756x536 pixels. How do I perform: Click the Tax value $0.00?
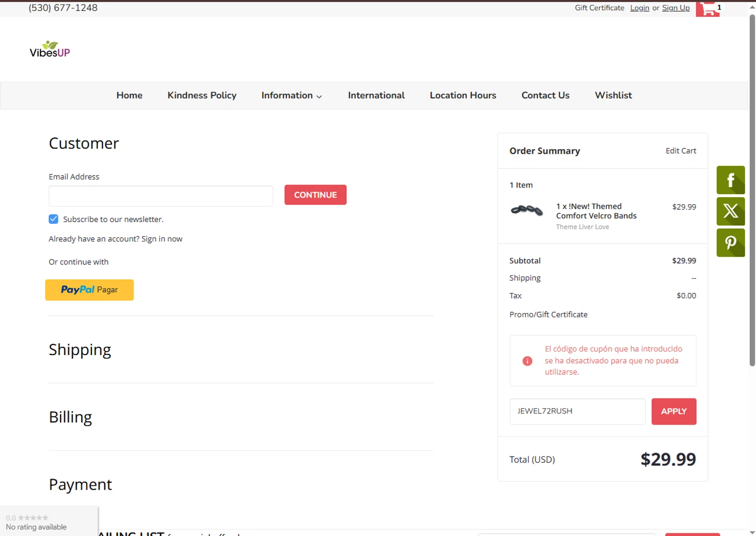(x=686, y=296)
